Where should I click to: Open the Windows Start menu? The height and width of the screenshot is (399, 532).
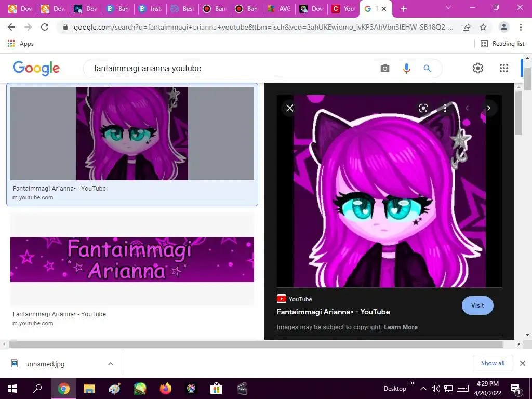[x=12, y=389]
